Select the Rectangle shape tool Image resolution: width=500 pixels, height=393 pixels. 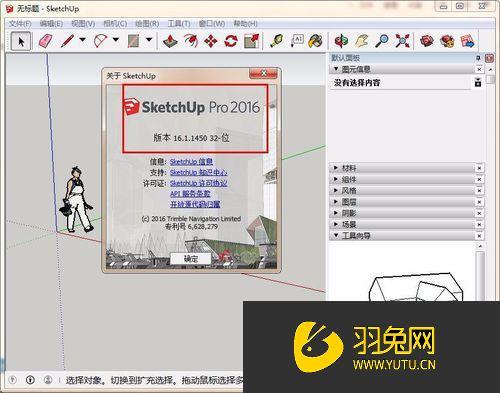(133, 41)
